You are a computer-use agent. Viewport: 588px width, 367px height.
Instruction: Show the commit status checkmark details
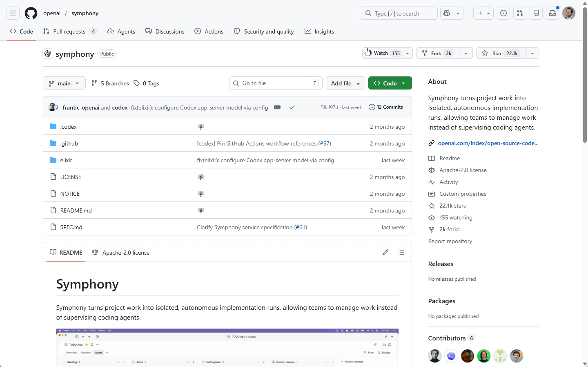pyautogui.click(x=292, y=107)
